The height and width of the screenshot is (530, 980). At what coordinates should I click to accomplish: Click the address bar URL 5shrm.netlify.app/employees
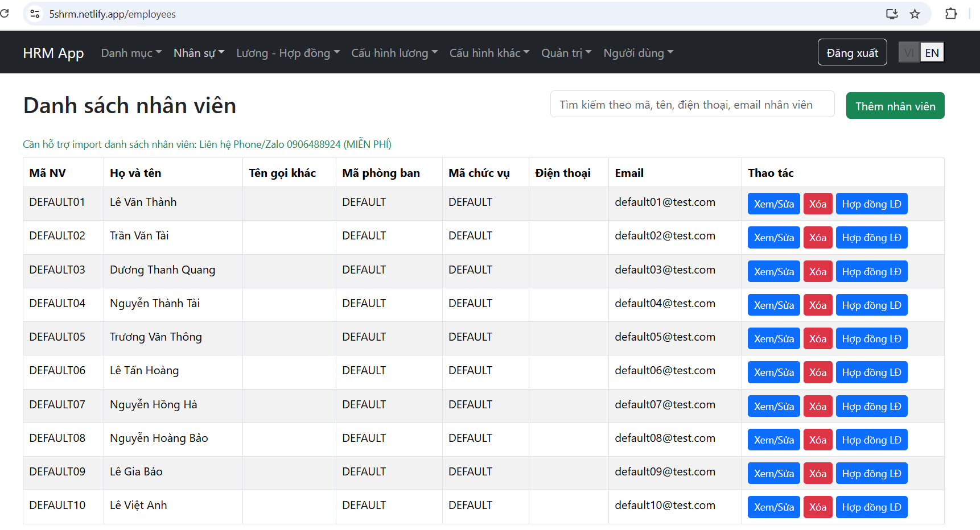tap(113, 14)
